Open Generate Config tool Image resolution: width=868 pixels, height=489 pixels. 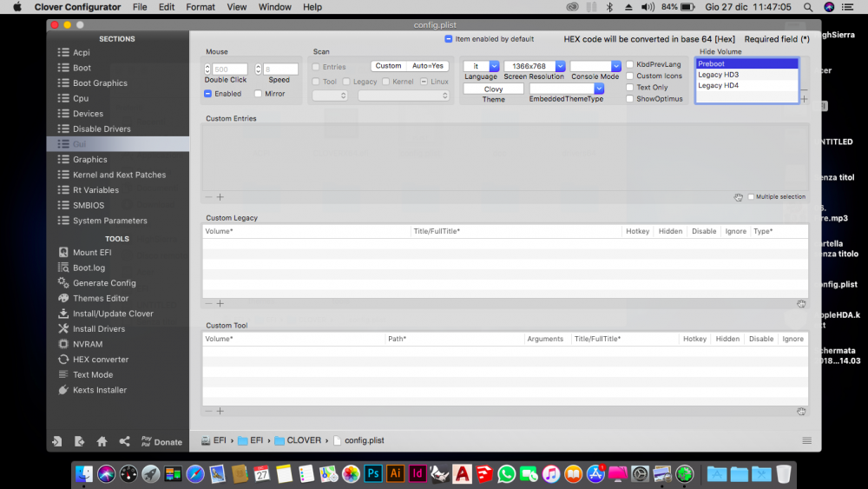click(104, 283)
